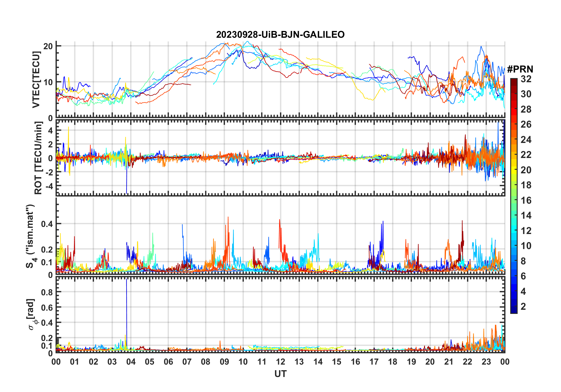Click the x-axis hour label 09

pos(224,362)
